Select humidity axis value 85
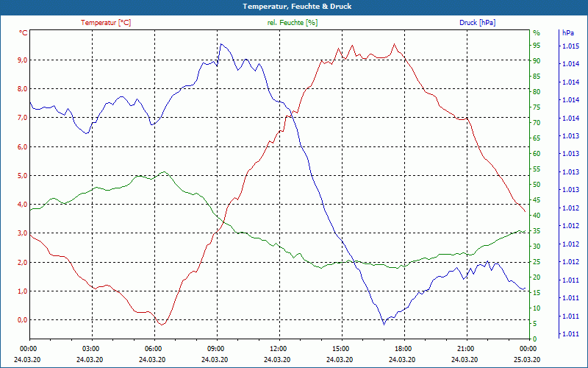Viewport: 588px width, 368px height. pyautogui.click(x=537, y=77)
